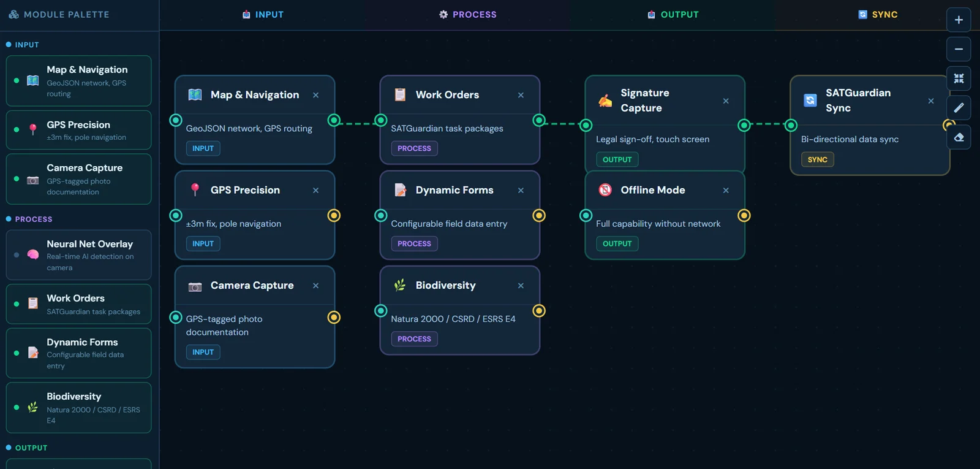
Task: Select the PROCESS column header on canvas
Action: click(468, 15)
